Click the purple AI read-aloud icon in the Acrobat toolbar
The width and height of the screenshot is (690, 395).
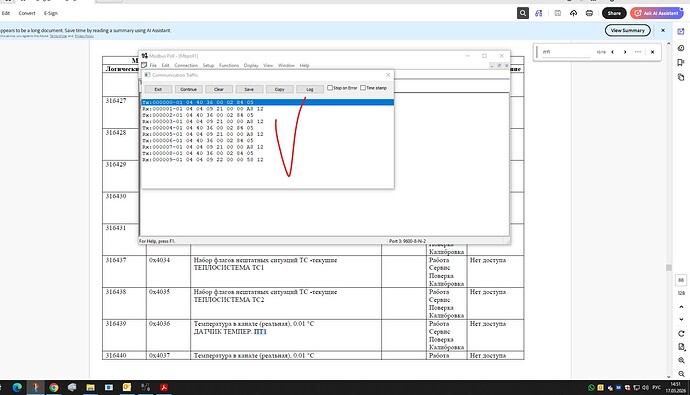pos(539,13)
